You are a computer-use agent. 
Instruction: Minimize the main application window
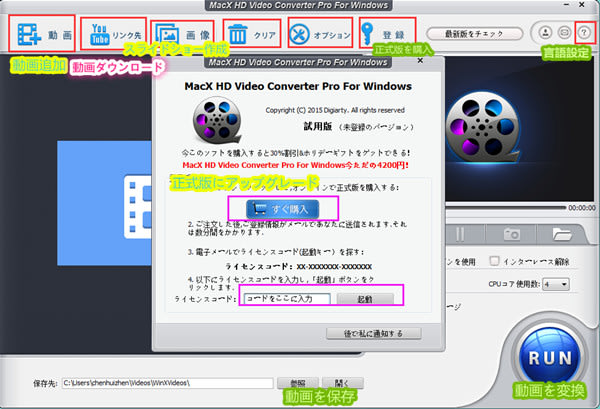566,5
